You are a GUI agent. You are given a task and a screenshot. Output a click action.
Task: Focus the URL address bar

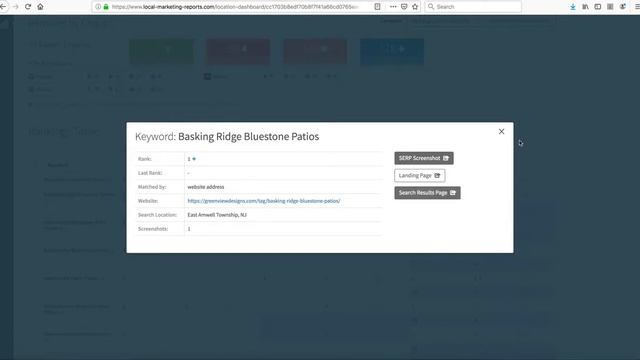click(235, 7)
